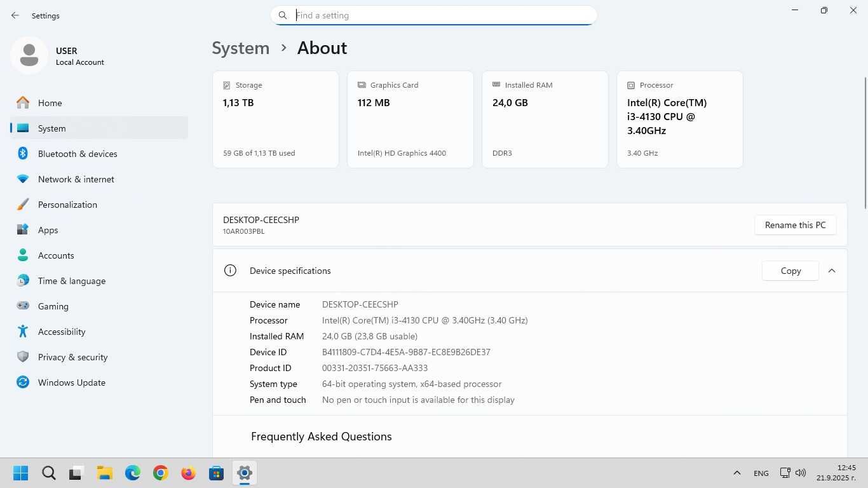Screen dimensions: 868x488
Task: Go to Personalization settings
Action: (99, 204)
